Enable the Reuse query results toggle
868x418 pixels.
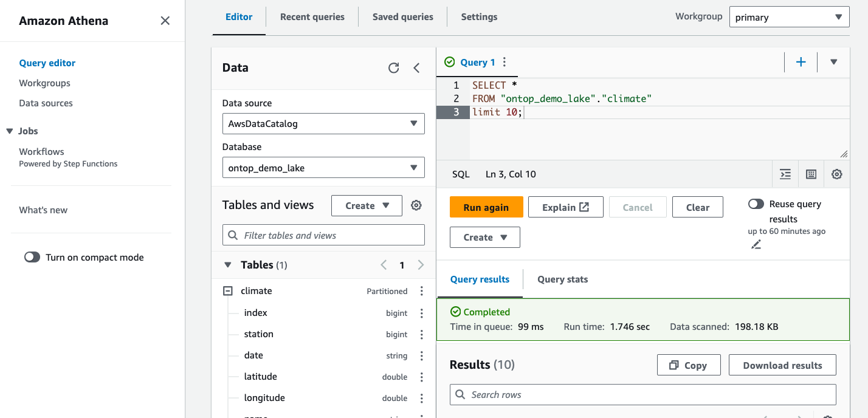pyautogui.click(x=756, y=204)
